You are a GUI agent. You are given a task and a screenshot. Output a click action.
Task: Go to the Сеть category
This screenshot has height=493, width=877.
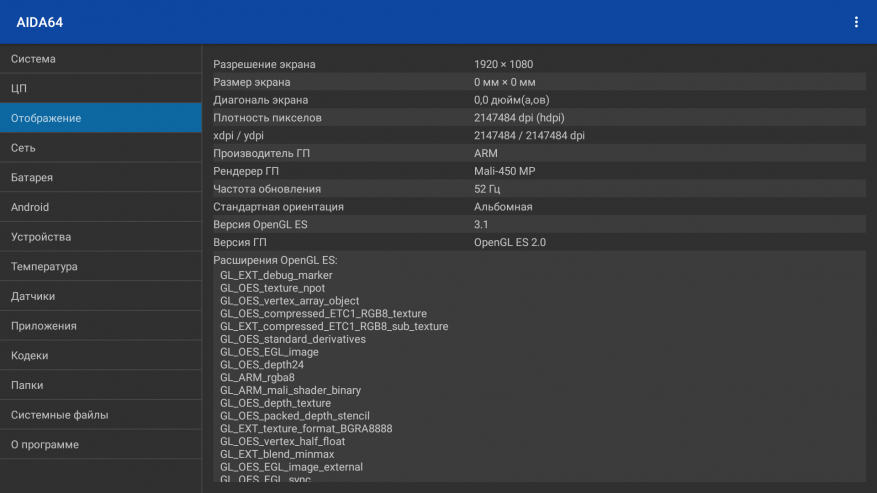click(100, 148)
